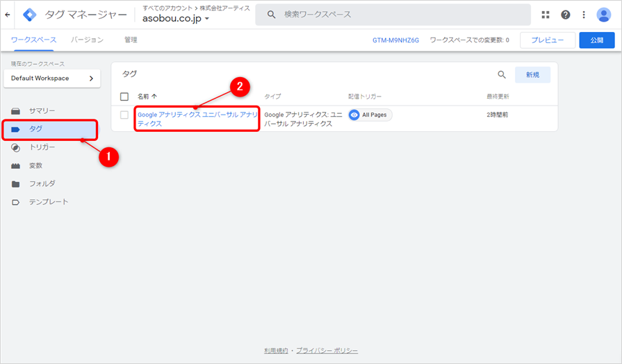Click the 最終更新 column header
This screenshot has width=622, height=364.
point(498,97)
